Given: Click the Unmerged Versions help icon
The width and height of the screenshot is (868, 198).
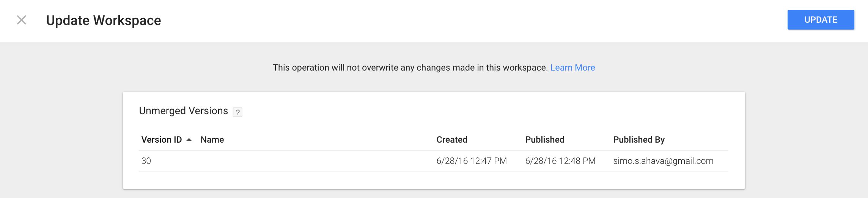Looking at the screenshot, I should [x=237, y=112].
